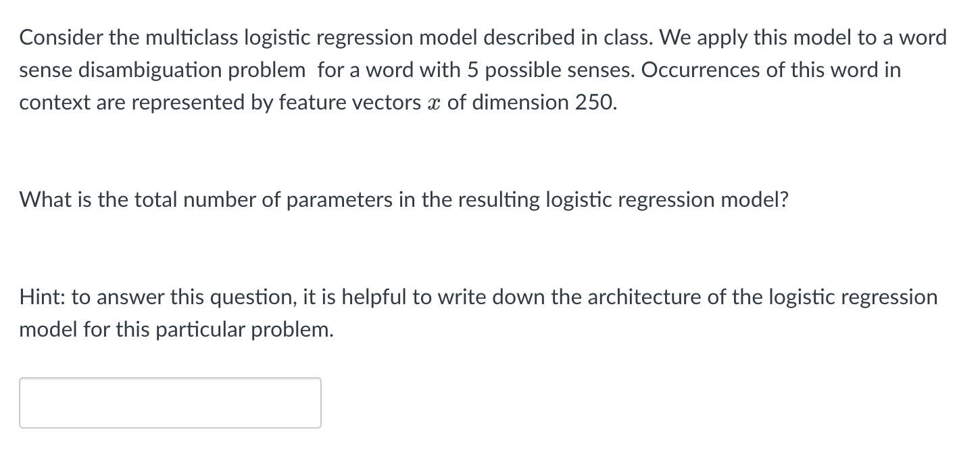Screen dimensions: 980x461
Task: Click the phrase 'feature vectors'
Action: (x=351, y=102)
